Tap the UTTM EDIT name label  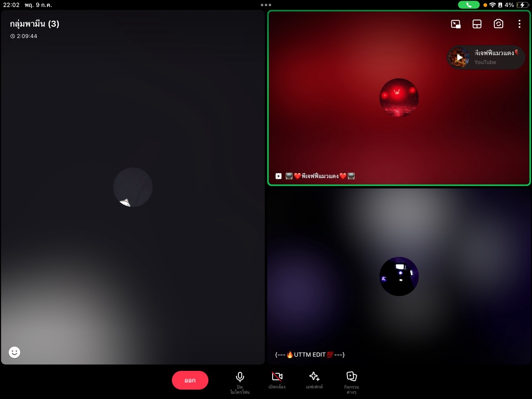[310, 355]
